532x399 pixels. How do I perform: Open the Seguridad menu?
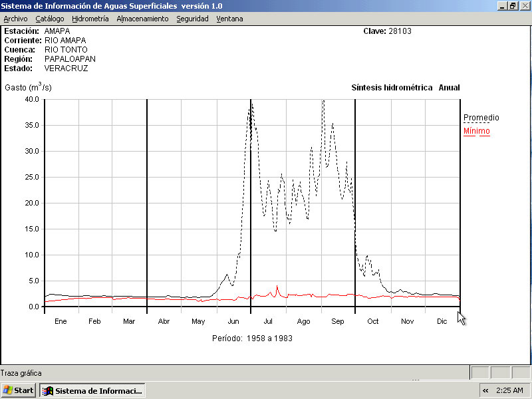click(192, 19)
